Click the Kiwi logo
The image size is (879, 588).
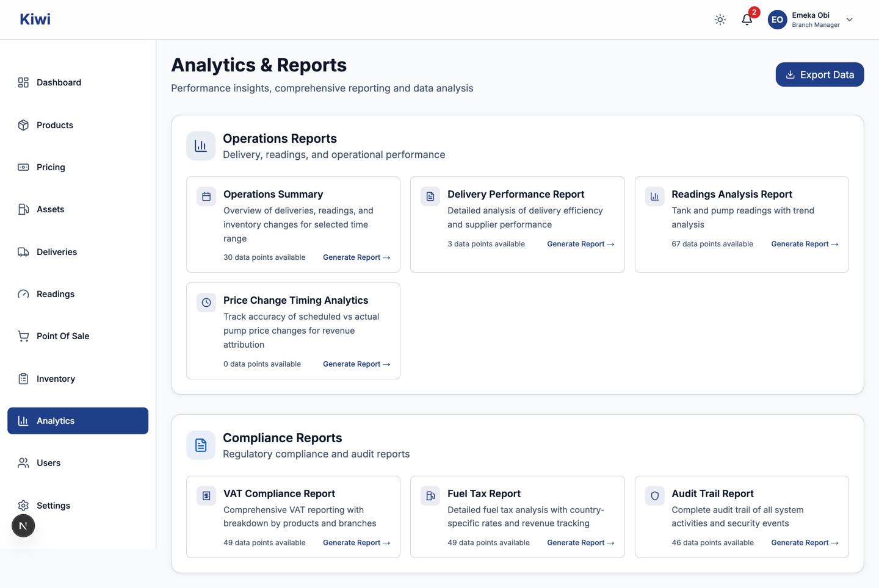(x=35, y=20)
